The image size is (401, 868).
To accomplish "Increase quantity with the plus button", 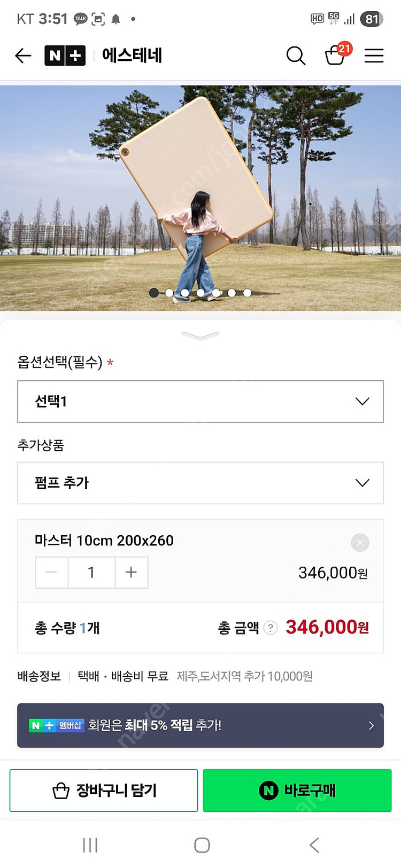I will pos(131,573).
